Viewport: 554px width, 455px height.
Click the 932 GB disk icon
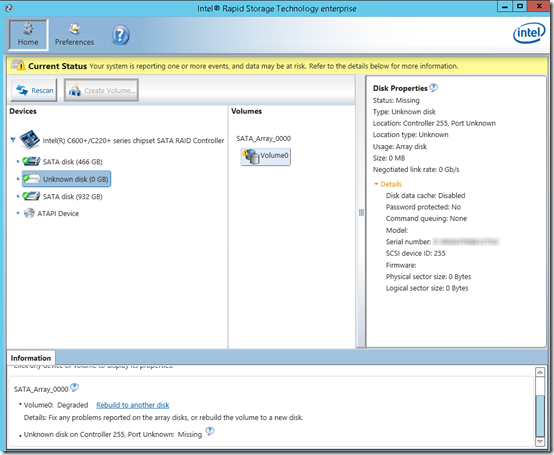[31, 196]
